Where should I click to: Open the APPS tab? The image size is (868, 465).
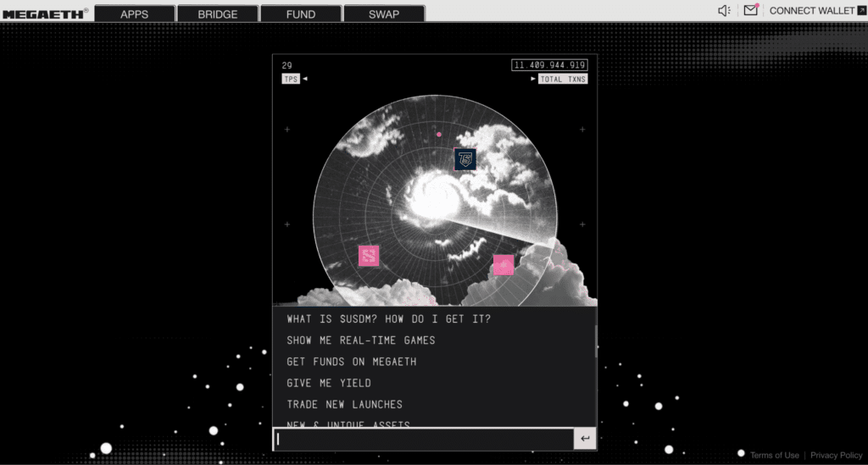pos(135,14)
